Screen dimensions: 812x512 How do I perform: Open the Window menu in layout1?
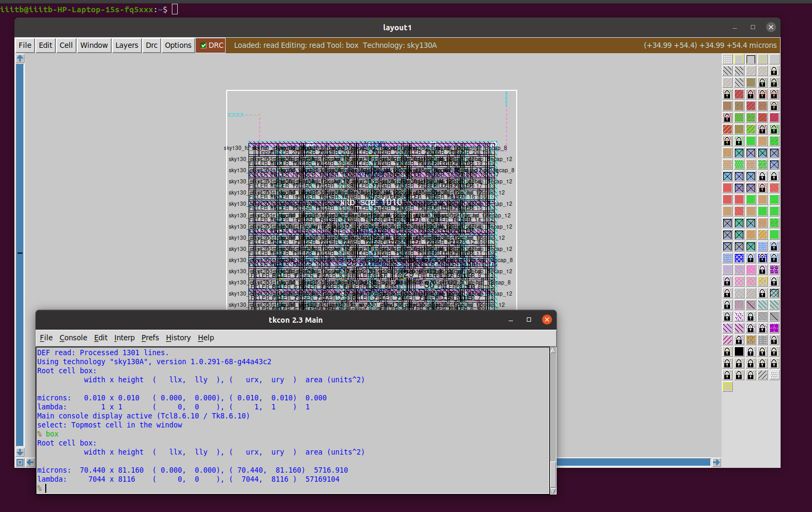coord(94,45)
